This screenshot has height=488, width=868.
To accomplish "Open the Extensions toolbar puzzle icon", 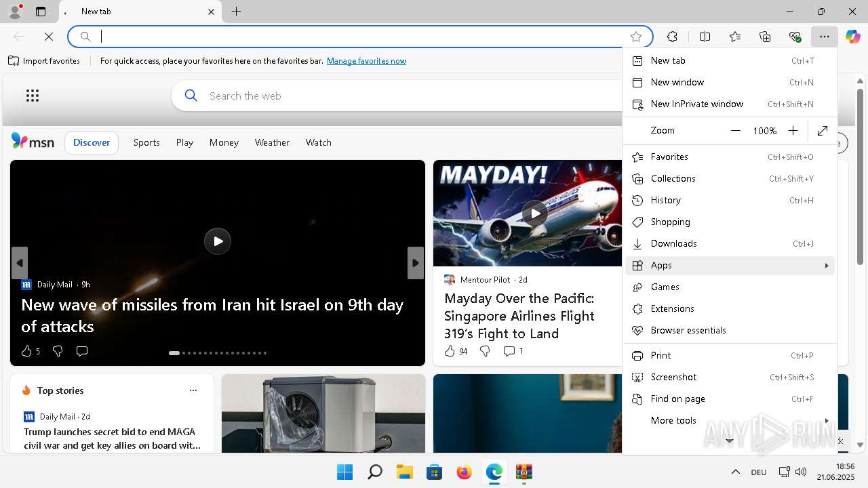I will (x=672, y=37).
